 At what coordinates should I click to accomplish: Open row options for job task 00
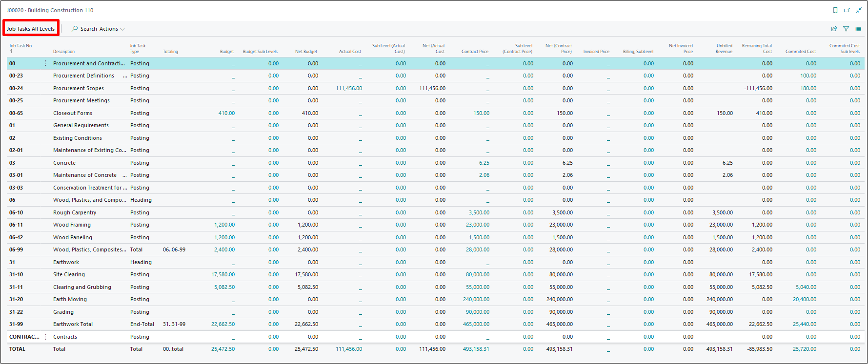tap(46, 63)
